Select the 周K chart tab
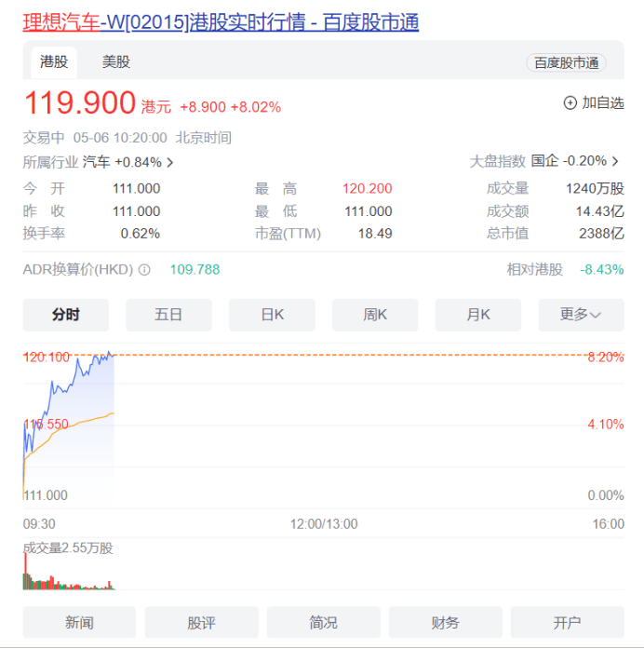 coord(375,315)
